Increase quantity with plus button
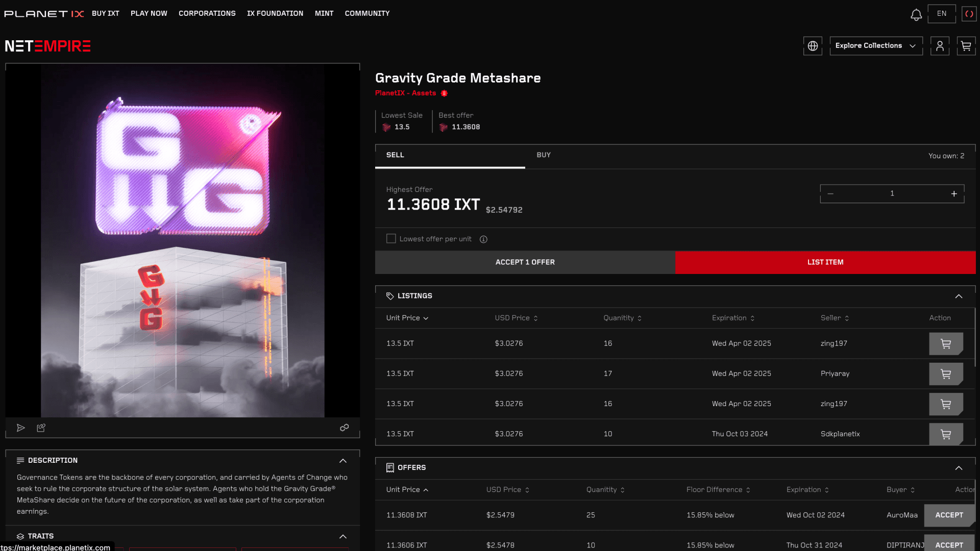The image size is (980, 551). point(953,194)
